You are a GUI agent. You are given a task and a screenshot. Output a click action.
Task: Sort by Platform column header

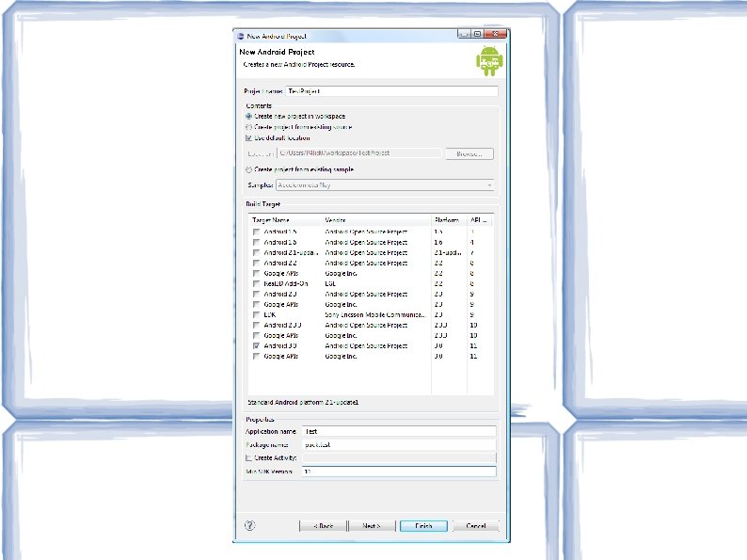pos(449,220)
